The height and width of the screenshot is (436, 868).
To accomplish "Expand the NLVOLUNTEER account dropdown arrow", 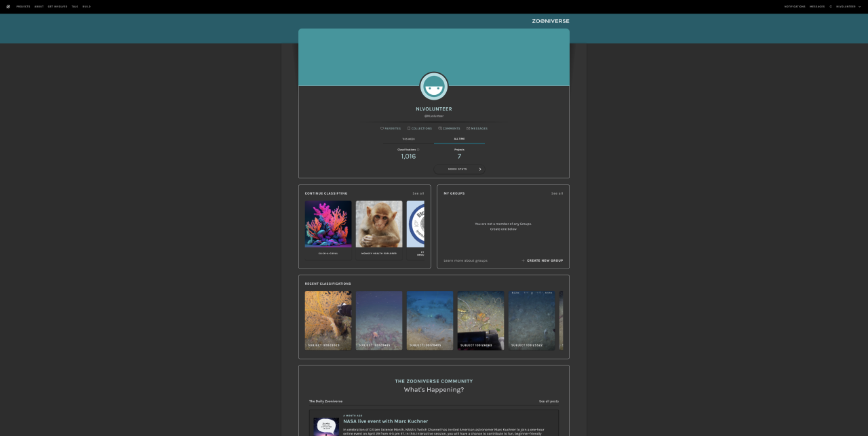I will (x=860, y=6).
